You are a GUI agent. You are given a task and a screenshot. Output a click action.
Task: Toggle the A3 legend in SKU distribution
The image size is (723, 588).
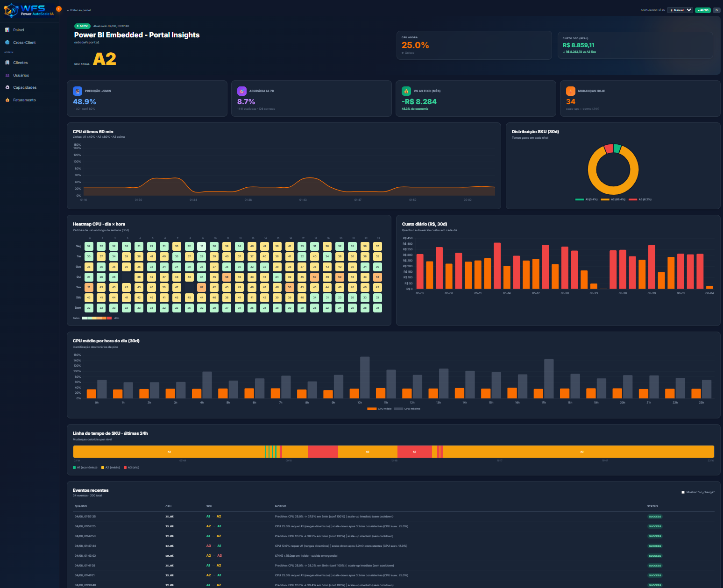point(640,199)
